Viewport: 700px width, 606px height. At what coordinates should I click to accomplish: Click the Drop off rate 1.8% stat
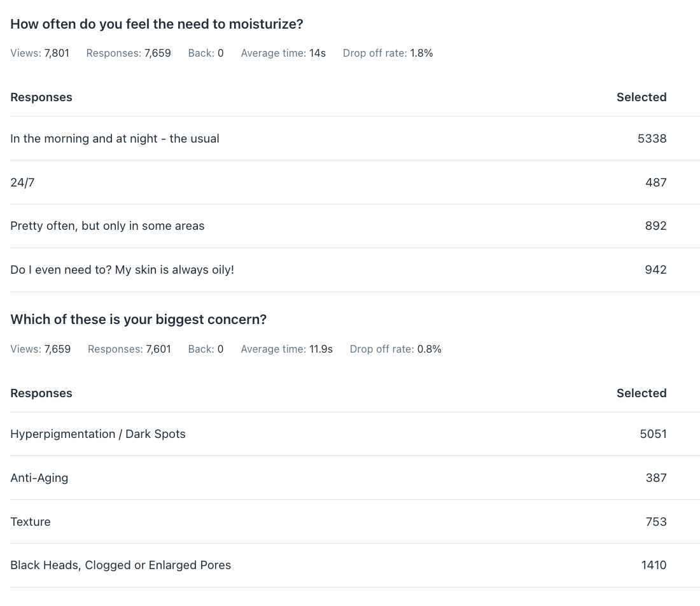(x=388, y=53)
